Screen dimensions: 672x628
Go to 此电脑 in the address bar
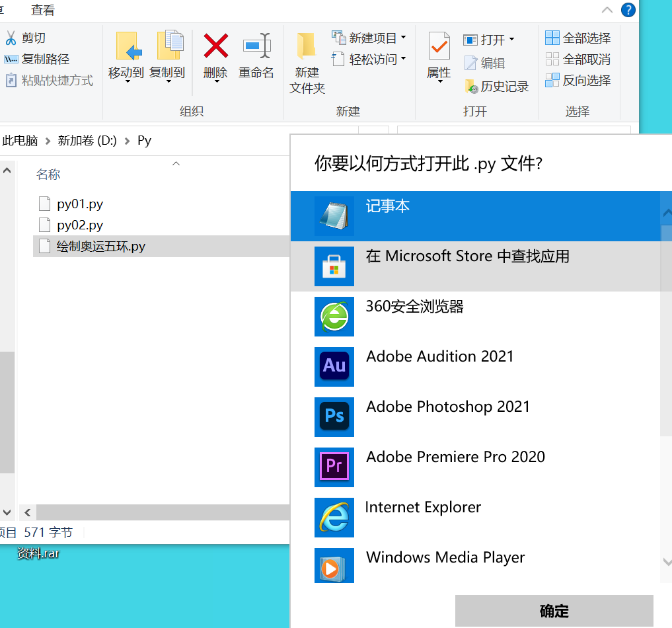click(20, 141)
